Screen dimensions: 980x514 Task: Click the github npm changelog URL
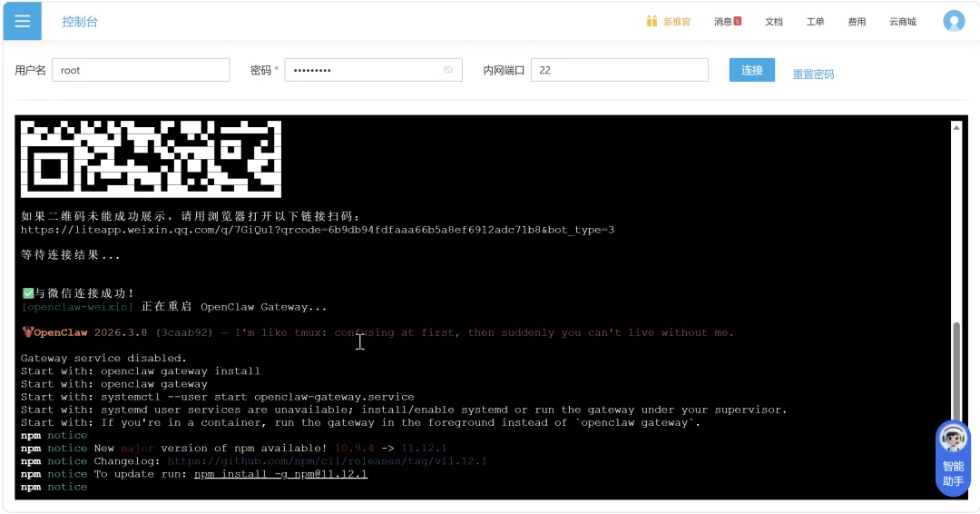[x=327, y=460]
